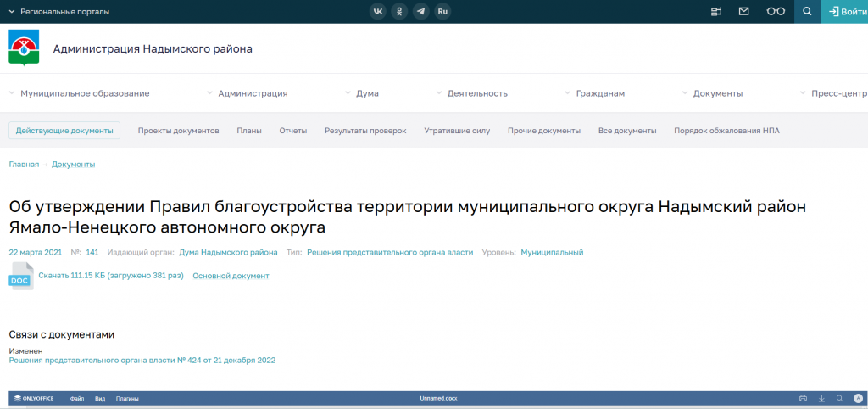This screenshot has width=868, height=409.
Task: Click the print icon in ONLYOFFICE bar
Action: tap(803, 398)
